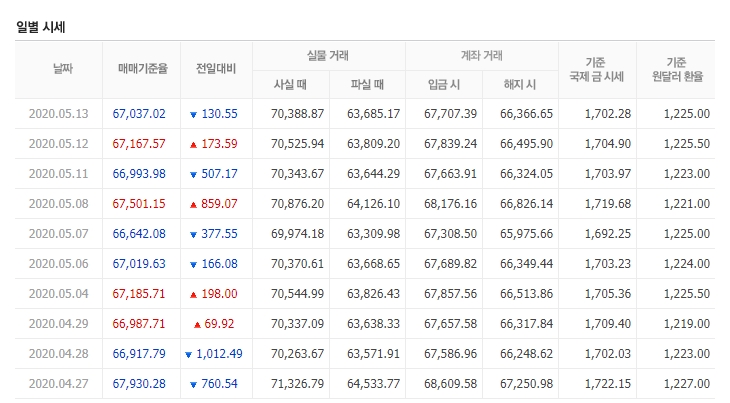Click the base rate 67,930.28
Screen dimensions: 730x403
click(x=139, y=384)
